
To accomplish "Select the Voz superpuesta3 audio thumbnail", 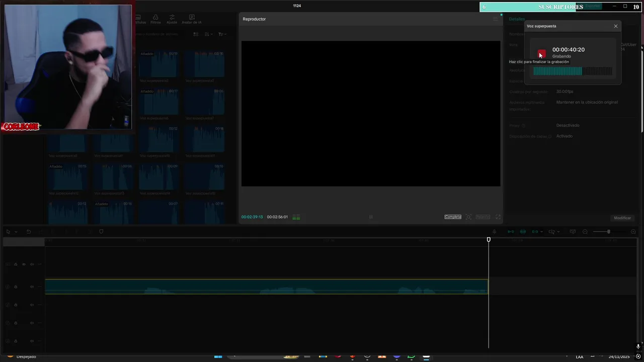I will 204,64.
